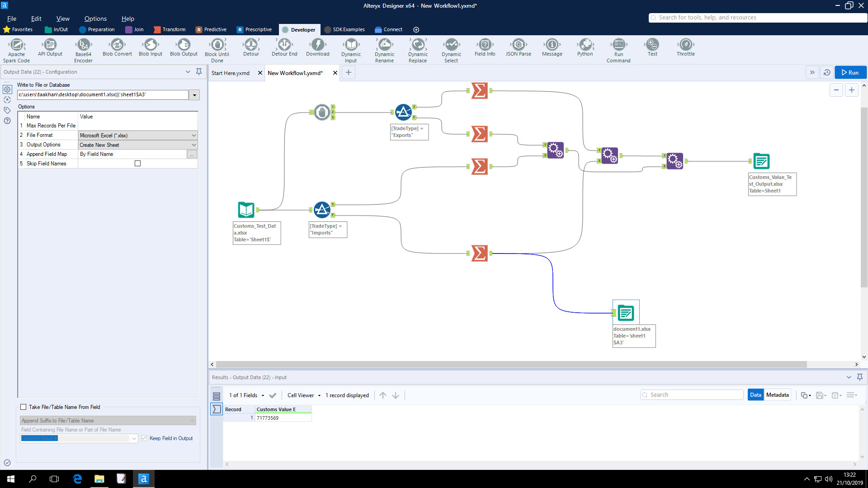Select the Dynamic Rename tool
The image size is (868, 488).
385,50
